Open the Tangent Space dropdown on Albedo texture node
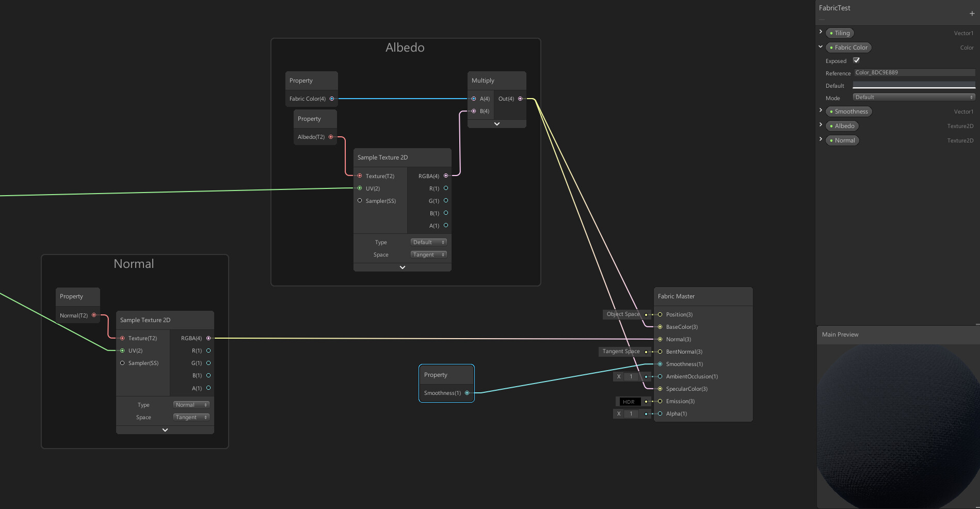This screenshot has height=509, width=980. pos(428,254)
